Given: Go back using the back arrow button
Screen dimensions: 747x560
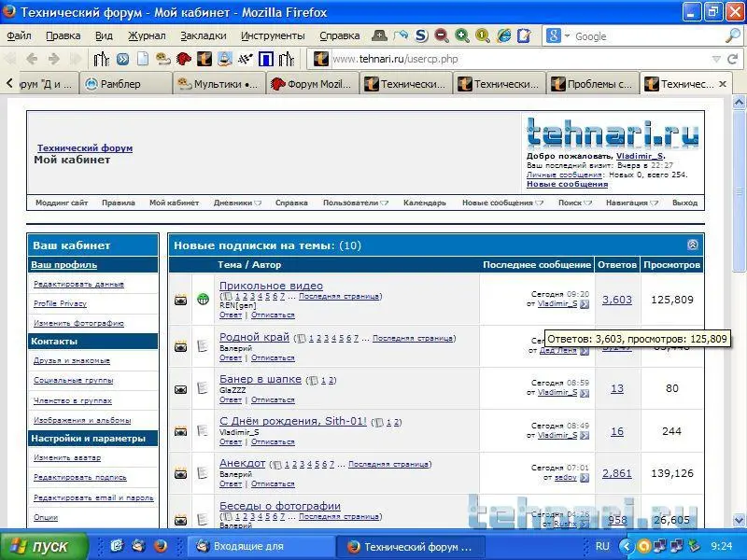Looking at the screenshot, I should [x=32, y=59].
